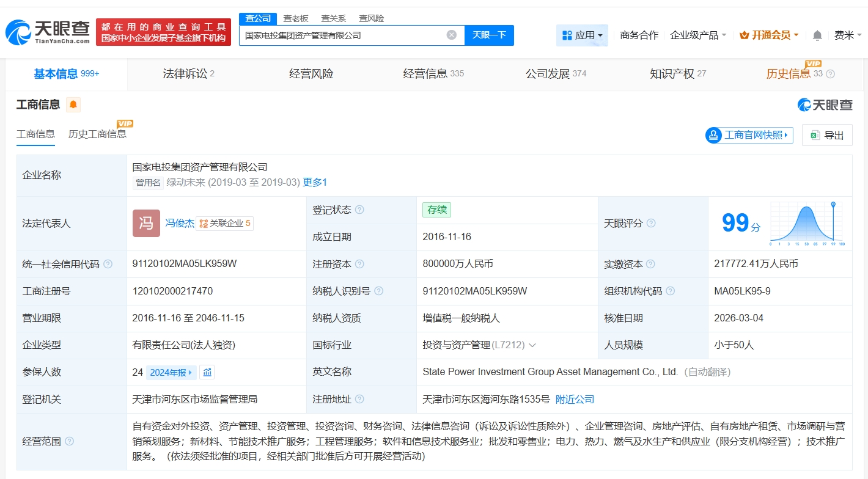Click the TianYanCha logo in header
Image resolution: width=868 pixels, height=479 pixels.
pyautogui.click(x=48, y=32)
